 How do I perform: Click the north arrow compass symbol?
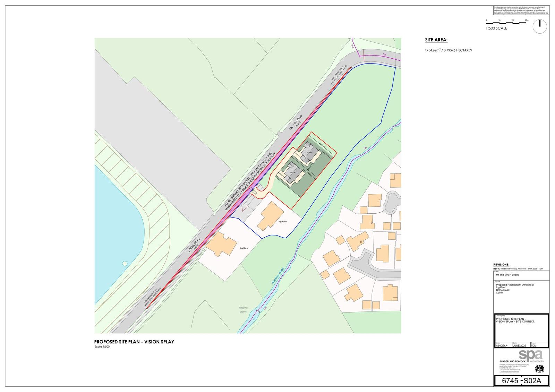(540, 26)
